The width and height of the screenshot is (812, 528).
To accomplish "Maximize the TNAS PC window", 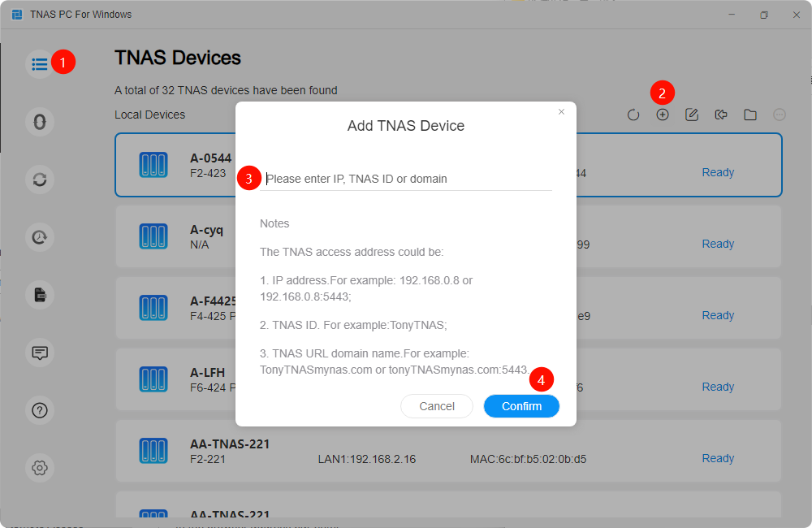I will (764, 15).
